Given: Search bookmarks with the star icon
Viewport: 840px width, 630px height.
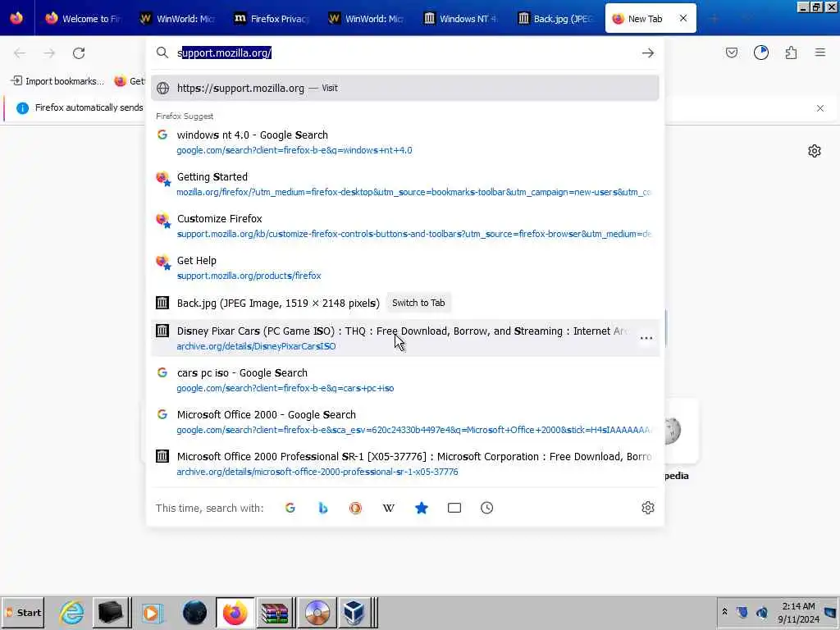Looking at the screenshot, I should click(422, 508).
